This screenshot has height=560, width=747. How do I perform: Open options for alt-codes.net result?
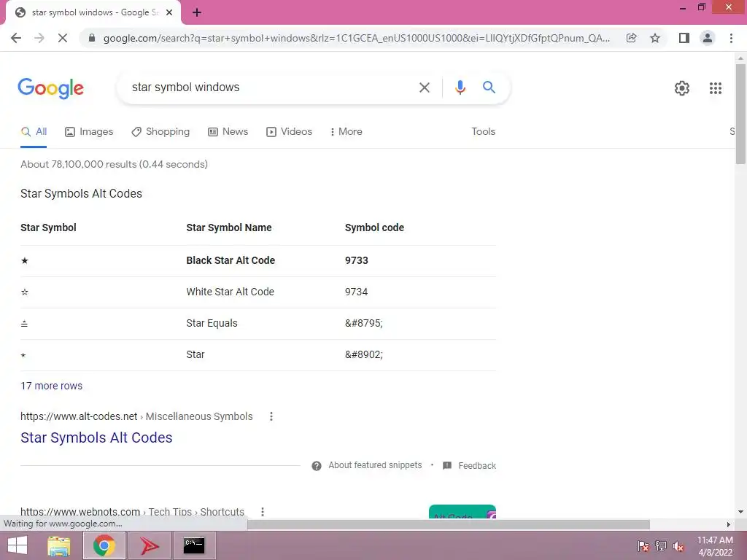(x=271, y=416)
